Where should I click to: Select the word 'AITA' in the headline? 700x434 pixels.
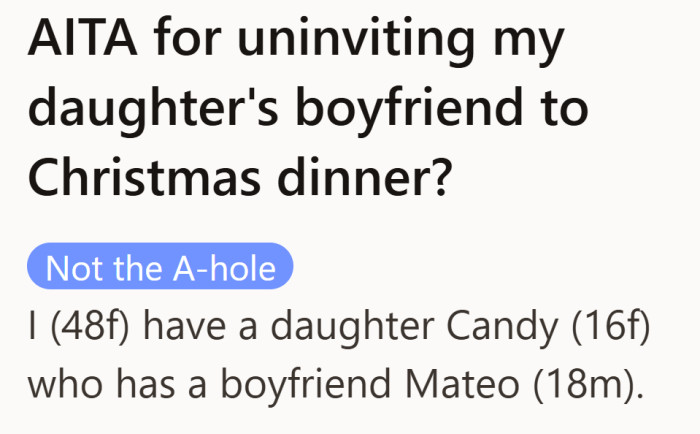pyautogui.click(x=83, y=37)
